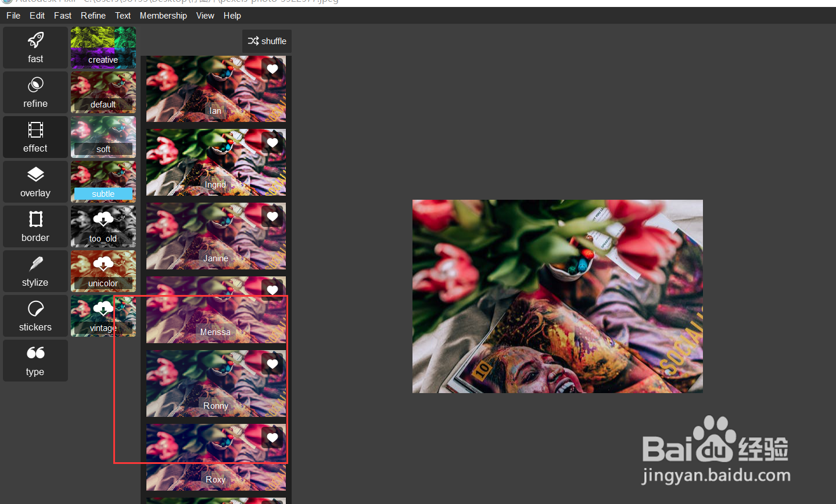The height and width of the screenshot is (504, 836).
Task: Apply the Janine effect thumbnail
Action: point(216,236)
